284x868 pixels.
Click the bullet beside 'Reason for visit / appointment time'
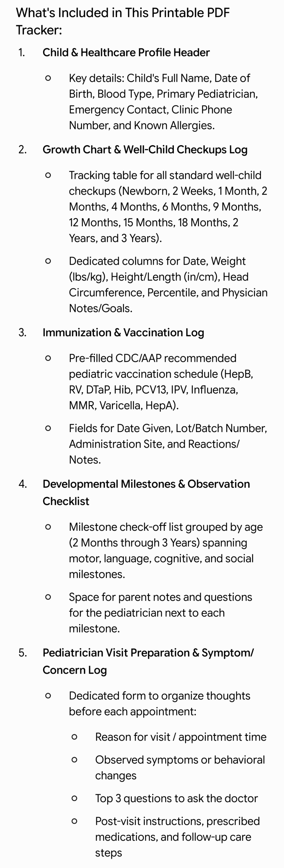[x=74, y=737]
